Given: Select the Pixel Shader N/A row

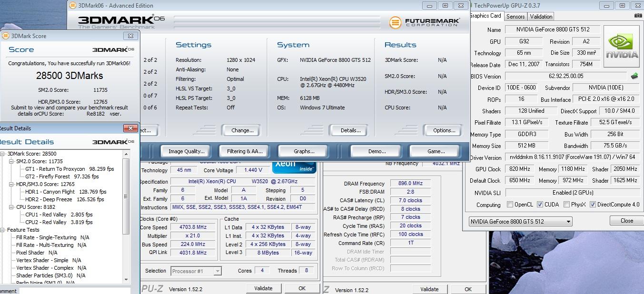Looking at the screenshot, I should tap(37, 253).
